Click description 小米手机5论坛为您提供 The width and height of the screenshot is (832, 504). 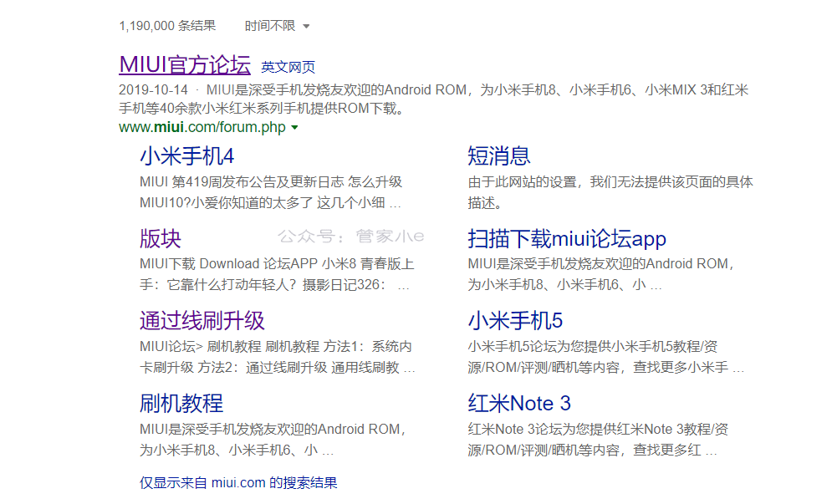click(x=606, y=357)
